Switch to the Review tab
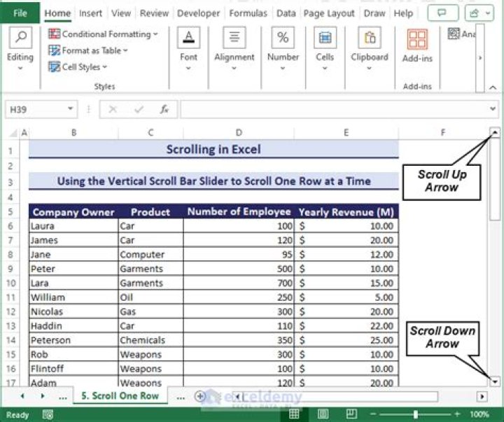 coord(154,13)
